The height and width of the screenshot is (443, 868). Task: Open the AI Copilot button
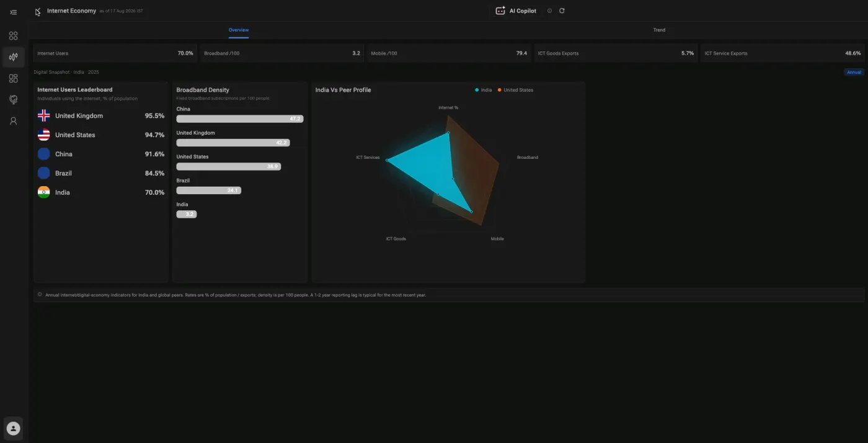point(516,11)
